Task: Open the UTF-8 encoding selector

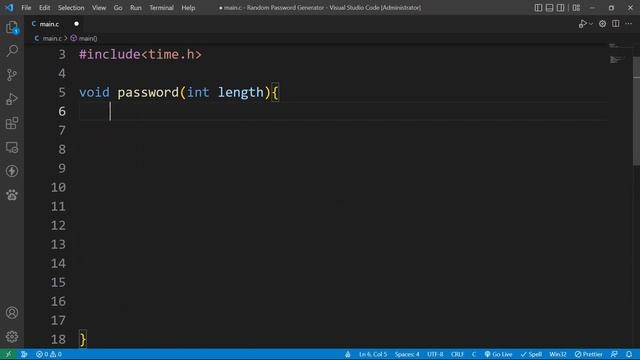Action: (x=435, y=354)
